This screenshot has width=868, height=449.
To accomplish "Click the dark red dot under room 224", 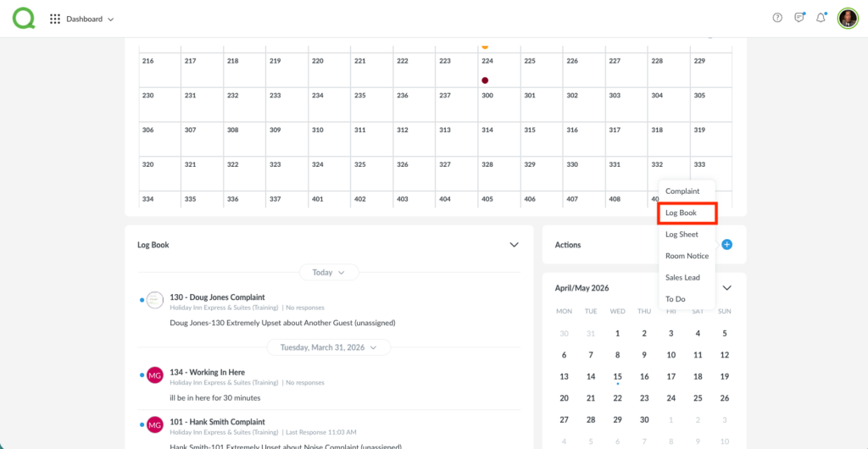I will point(485,80).
